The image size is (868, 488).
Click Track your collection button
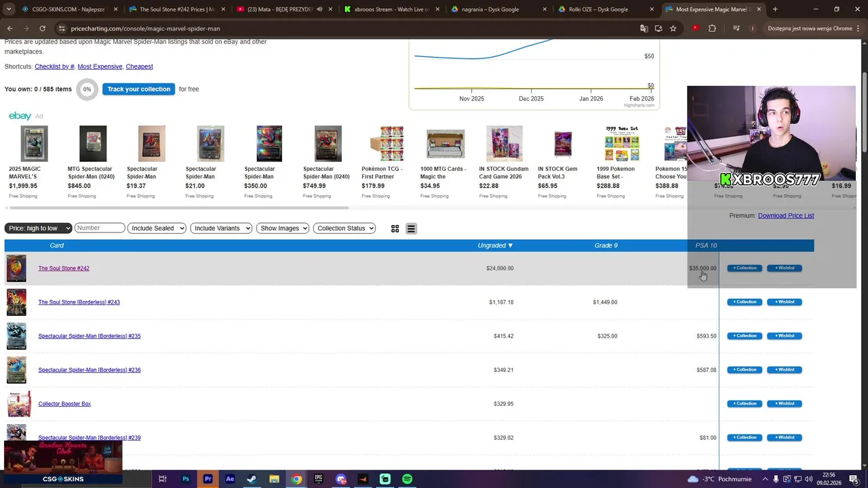coord(138,89)
